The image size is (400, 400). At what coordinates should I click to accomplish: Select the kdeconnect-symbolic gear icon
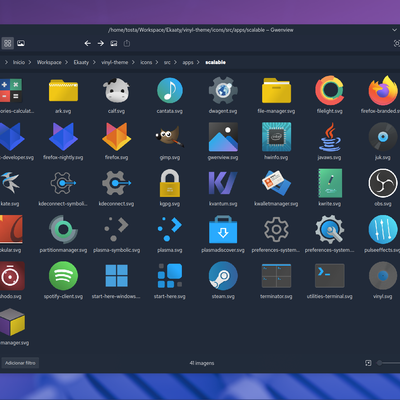(63, 183)
